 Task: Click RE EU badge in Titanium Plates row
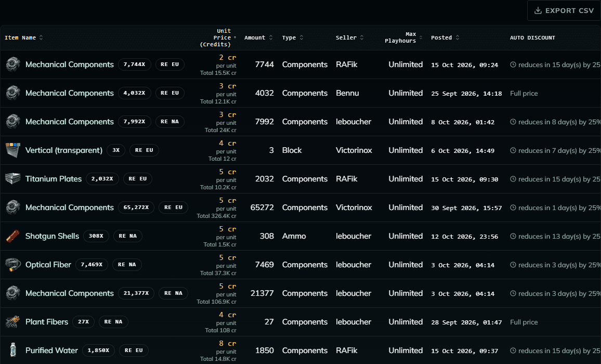tap(138, 179)
